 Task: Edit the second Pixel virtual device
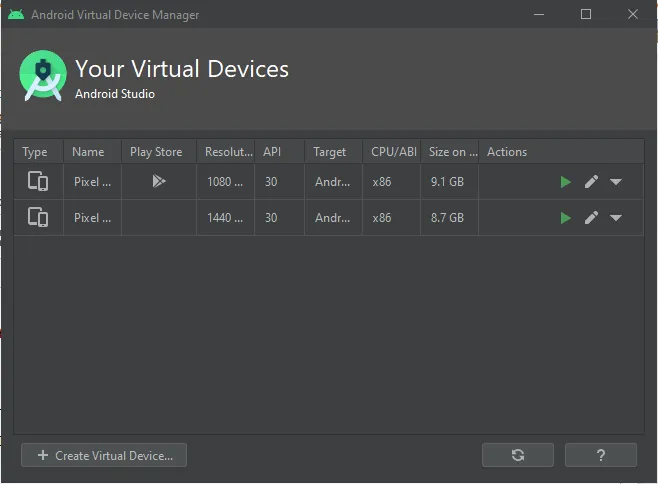[x=591, y=217]
